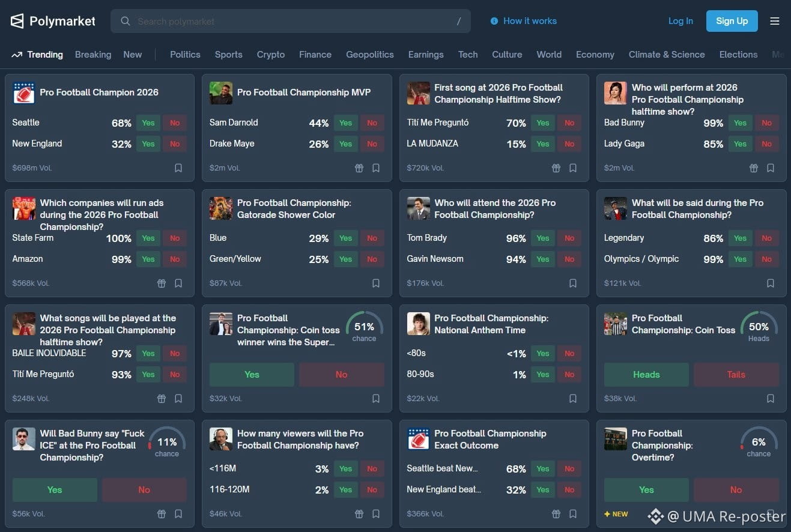Bookmark the What songs will be played market
The width and height of the screenshot is (791, 532).
click(178, 399)
